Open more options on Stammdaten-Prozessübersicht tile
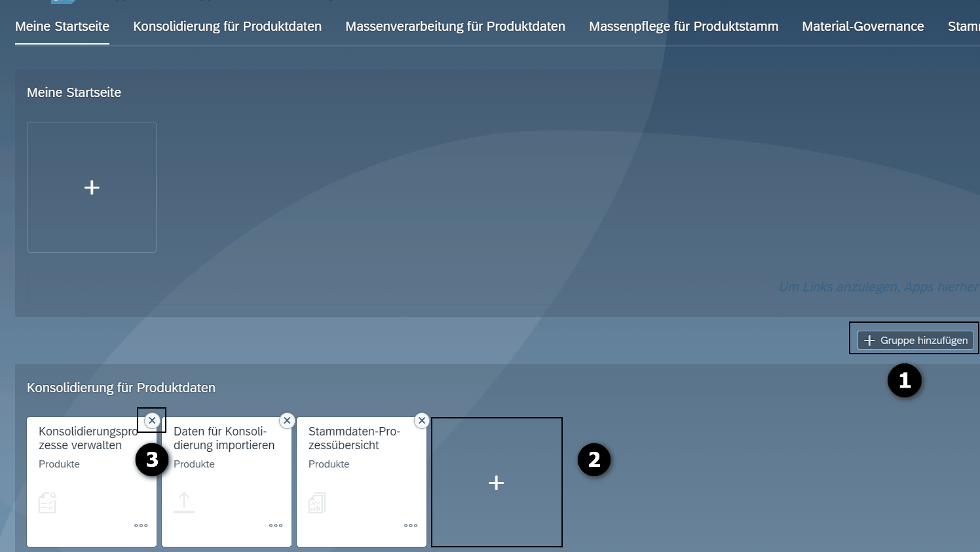Image resolution: width=980 pixels, height=552 pixels. point(411,525)
